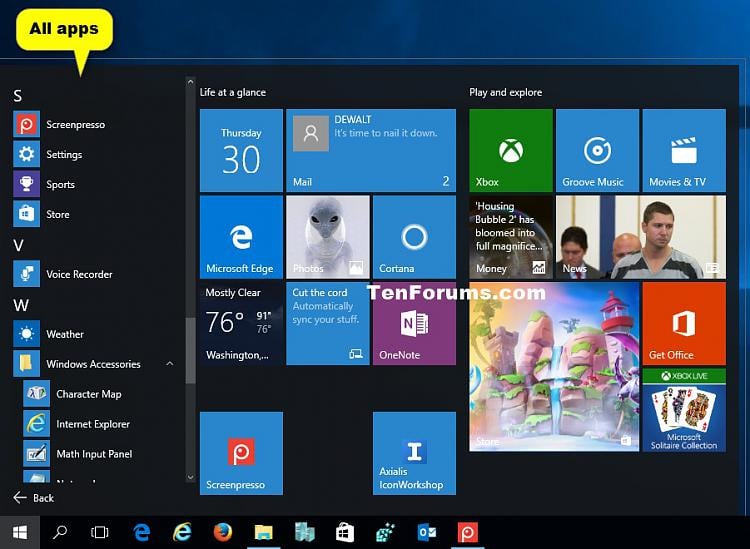Open the Money news tile

[511, 237]
